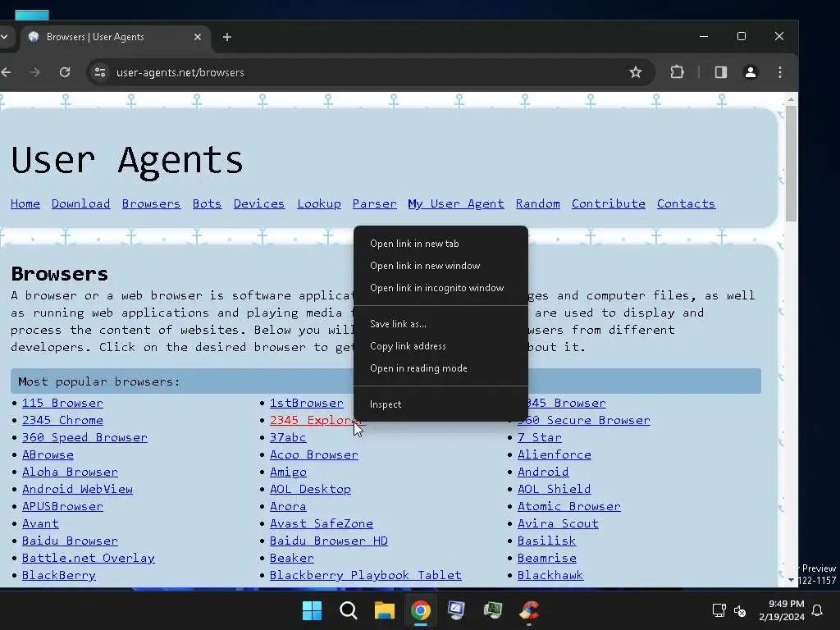Viewport: 840px width, 630px height.
Task: Open the Avast SafeZone link
Action: (322, 523)
